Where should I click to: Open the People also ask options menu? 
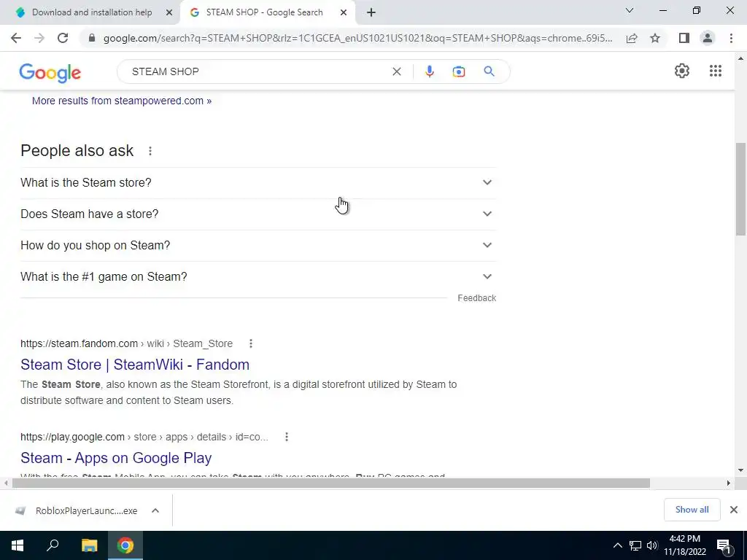[150, 151]
